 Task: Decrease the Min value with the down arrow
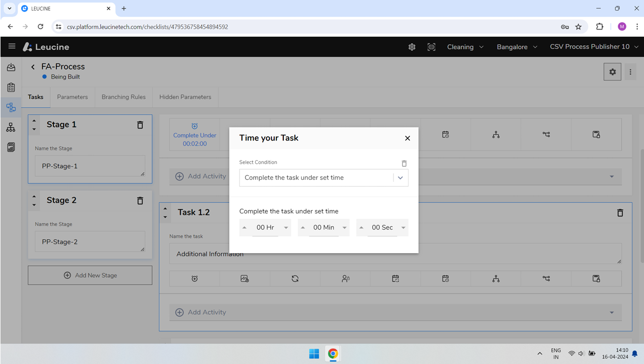345,228
